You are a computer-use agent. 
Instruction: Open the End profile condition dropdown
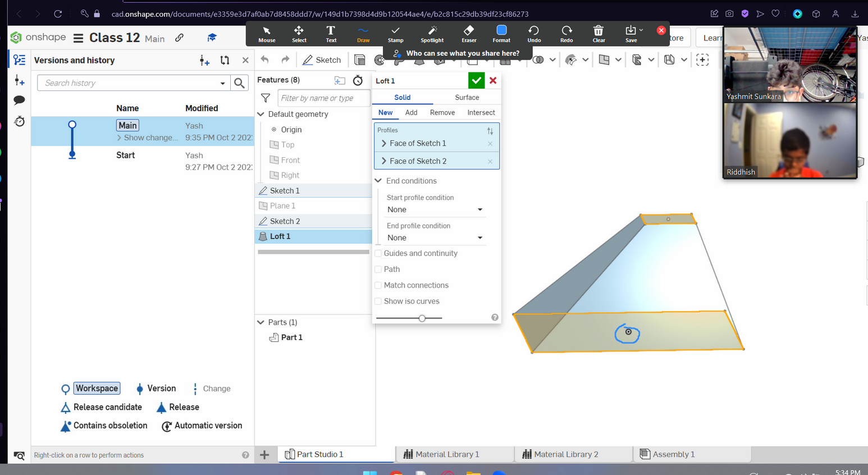(435, 237)
